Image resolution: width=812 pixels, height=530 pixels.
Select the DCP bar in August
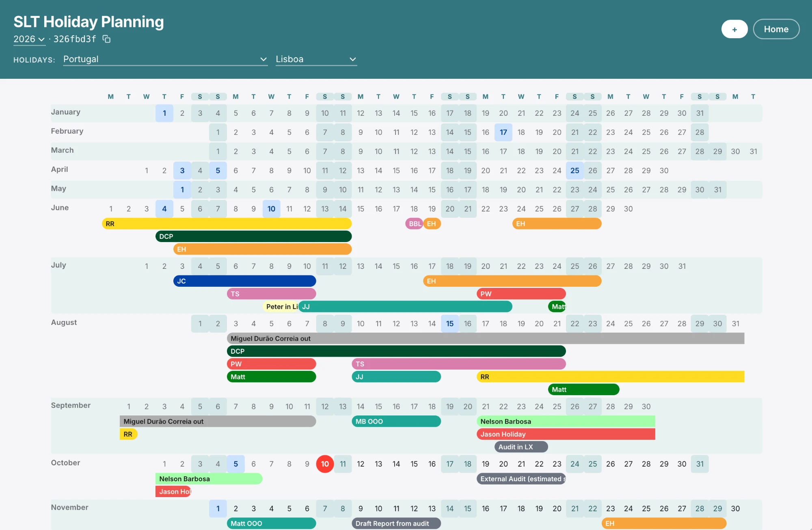[x=396, y=351]
